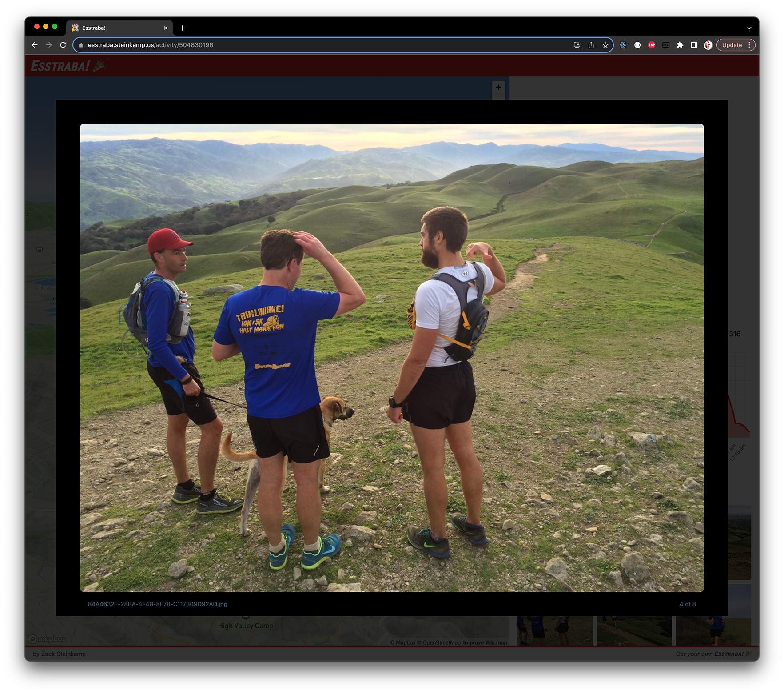Open the Markdown viewer extension
The image size is (784, 694).
(665, 45)
